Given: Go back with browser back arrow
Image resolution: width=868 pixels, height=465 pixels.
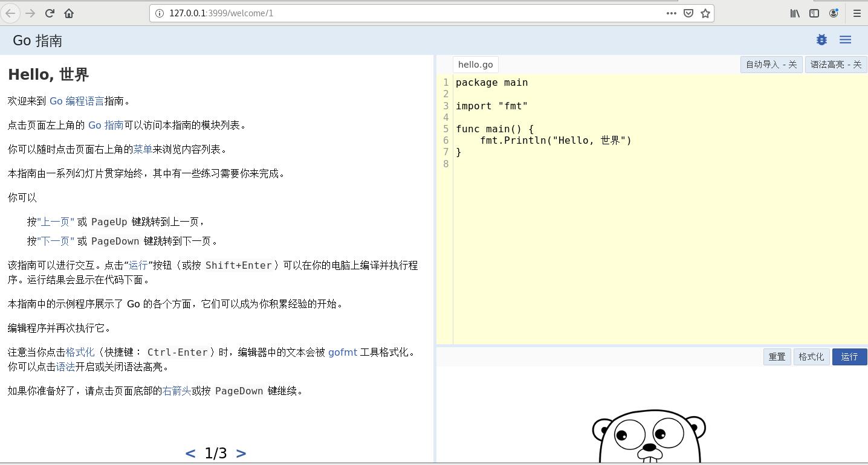Looking at the screenshot, I should click(10, 13).
